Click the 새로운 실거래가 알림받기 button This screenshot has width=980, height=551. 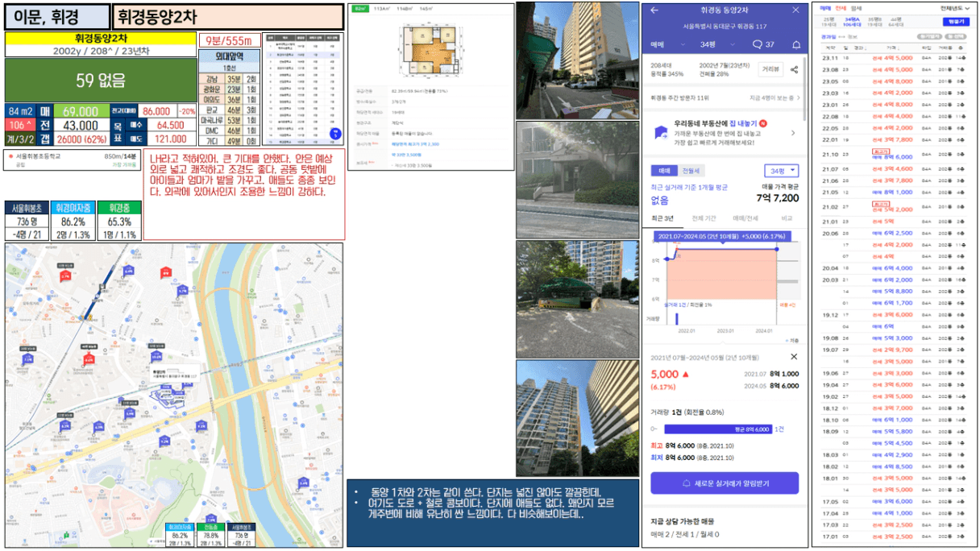pos(725,483)
